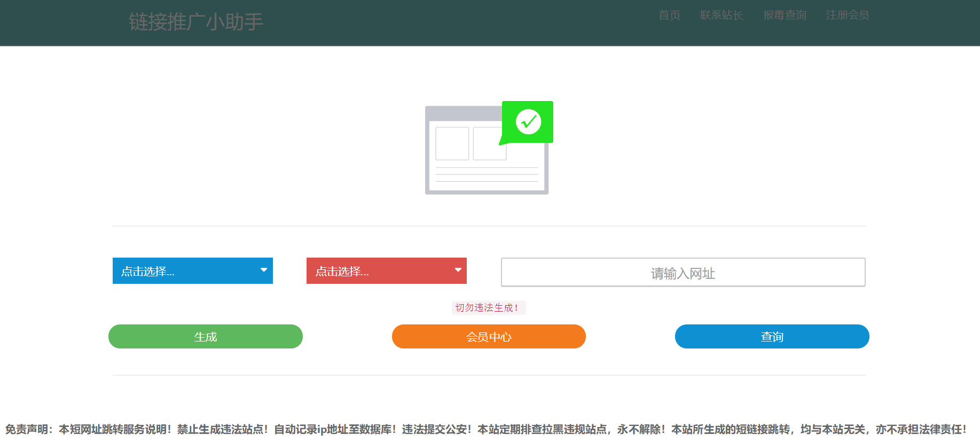980x442 pixels.
Task: Click the caret arrow on the blue dropdown
Action: pyautogui.click(x=264, y=270)
